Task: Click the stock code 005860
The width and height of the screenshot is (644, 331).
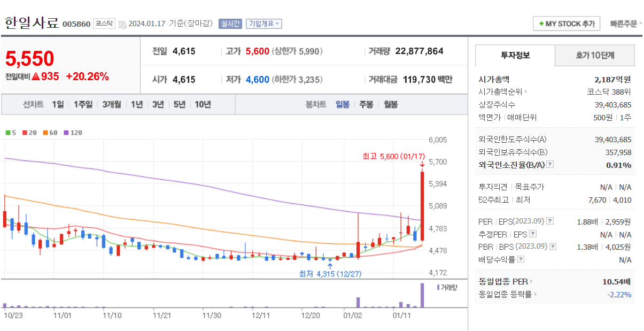Action: click(76, 24)
